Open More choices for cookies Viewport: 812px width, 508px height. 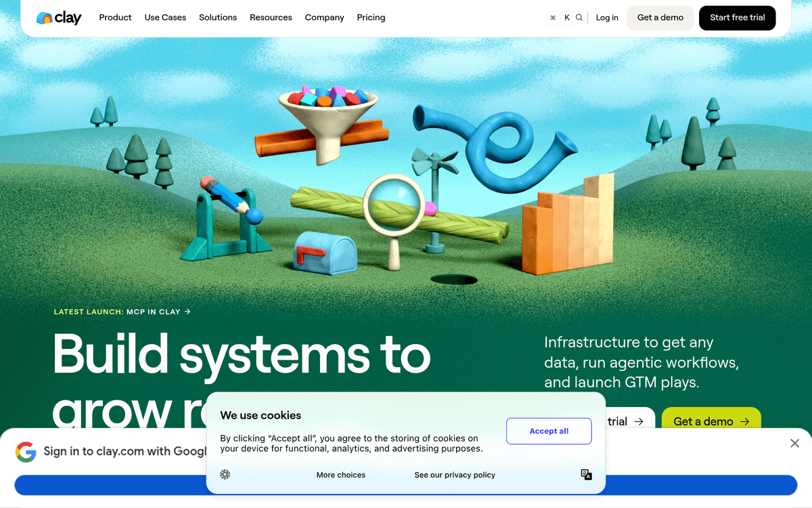pyautogui.click(x=341, y=475)
